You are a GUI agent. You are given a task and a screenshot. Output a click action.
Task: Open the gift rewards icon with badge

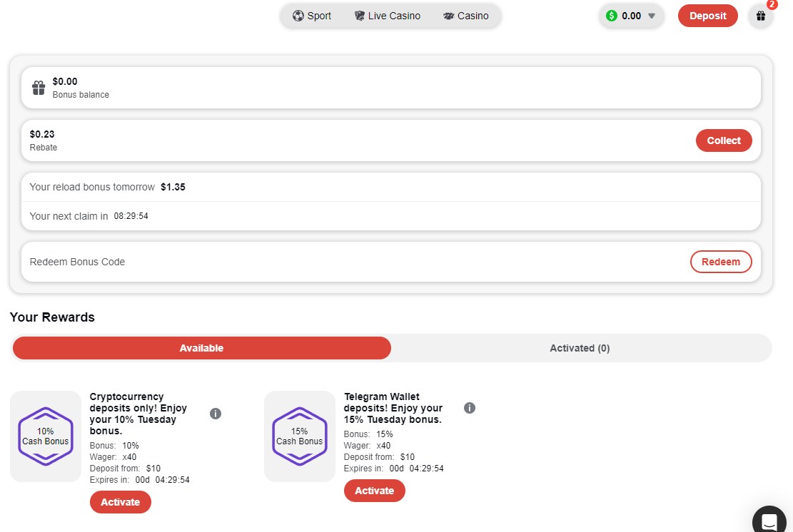(761, 16)
